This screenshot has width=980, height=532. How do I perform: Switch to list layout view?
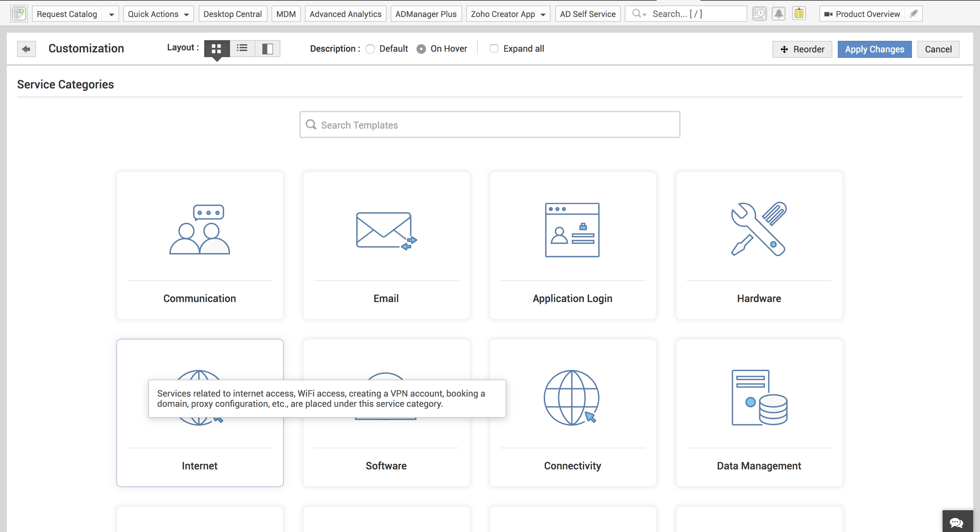click(242, 48)
